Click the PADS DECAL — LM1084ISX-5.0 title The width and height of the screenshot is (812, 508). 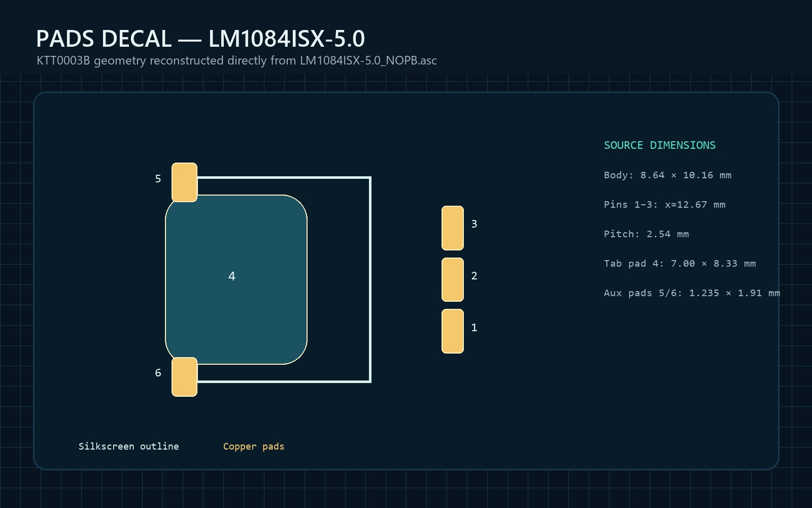point(200,39)
